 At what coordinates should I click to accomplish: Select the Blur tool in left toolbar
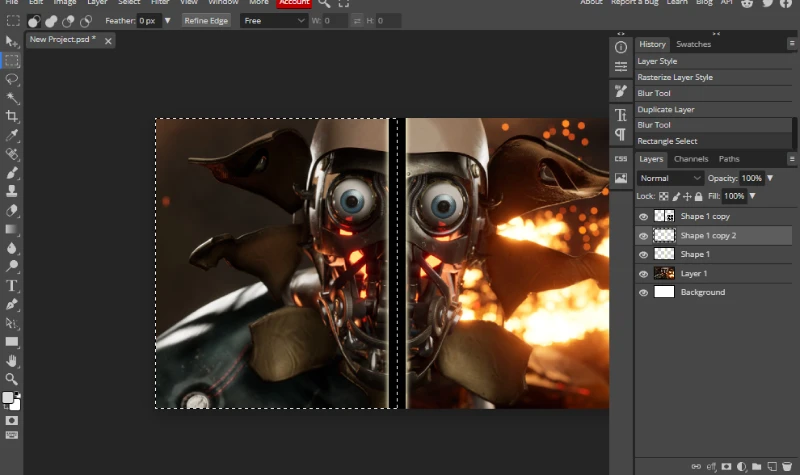pyautogui.click(x=12, y=248)
